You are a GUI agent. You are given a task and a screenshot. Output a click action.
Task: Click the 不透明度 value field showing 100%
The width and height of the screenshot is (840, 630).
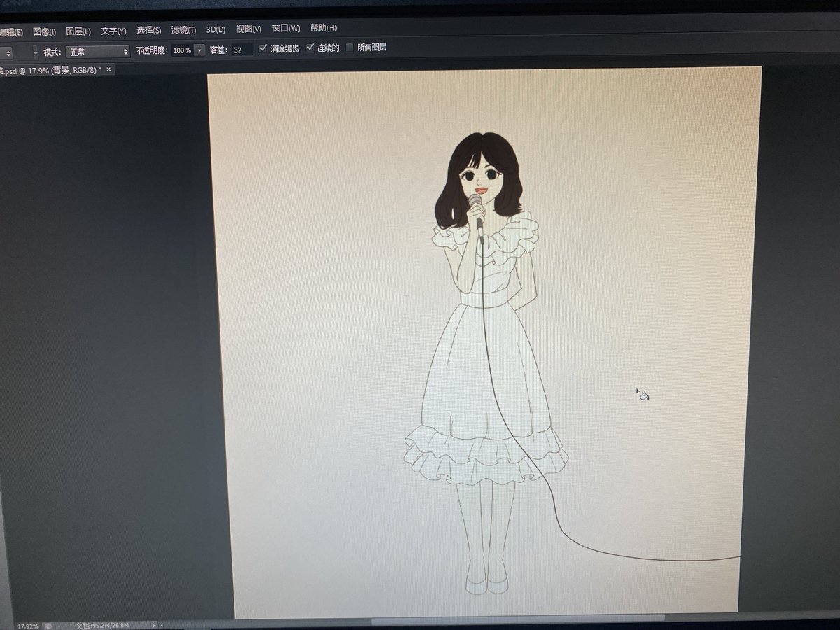(x=182, y=50)
